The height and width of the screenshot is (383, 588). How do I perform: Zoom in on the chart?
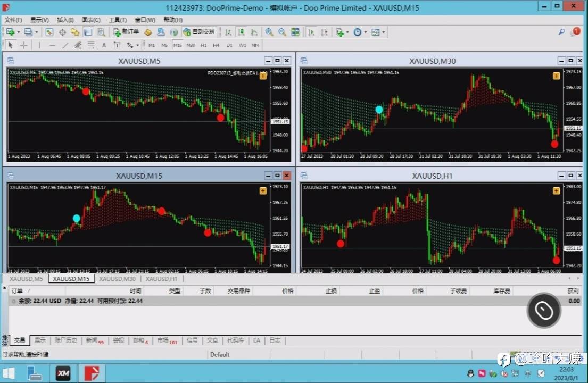point(269,32)
